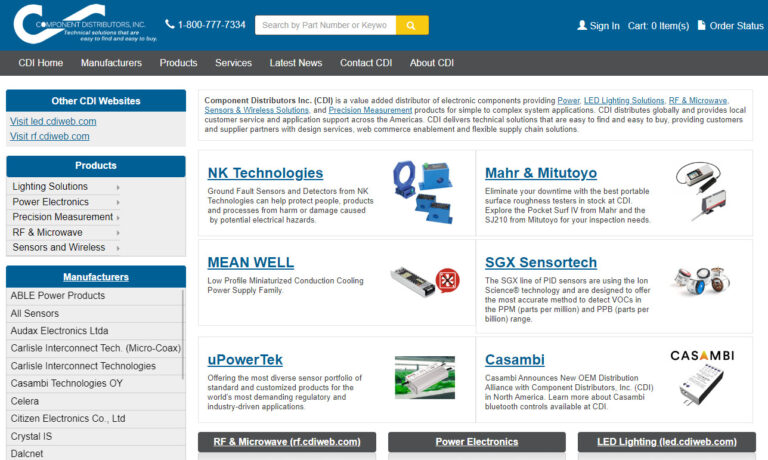Image resolution: width=768 pixels, height=460 pixels.
Task: Click the phone icon beside 1-800-777-7334
Action: [170, 24]
